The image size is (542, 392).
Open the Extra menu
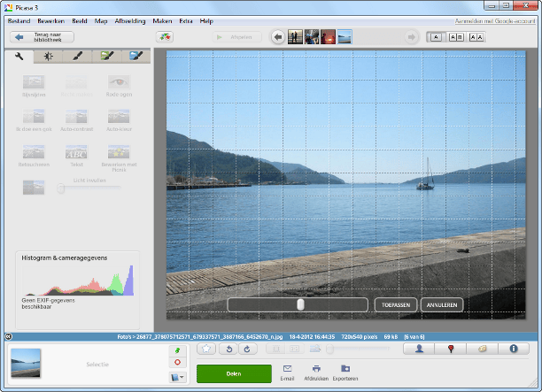(186, 21)
